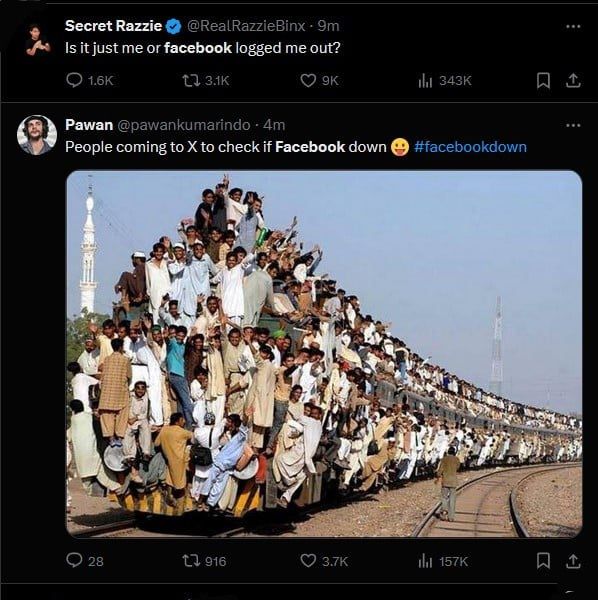
Task: Open Pawan's profile avatar
Action: [37, 135]
